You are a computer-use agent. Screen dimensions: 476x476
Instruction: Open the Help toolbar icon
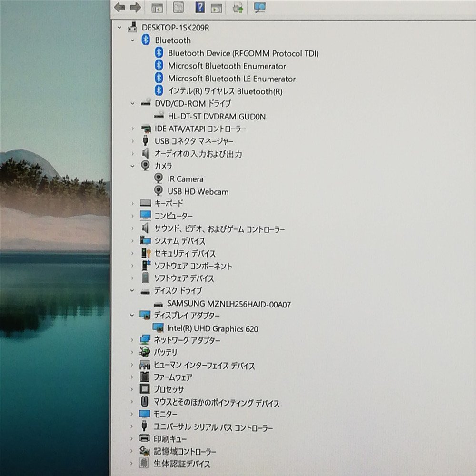coord(200,7)
